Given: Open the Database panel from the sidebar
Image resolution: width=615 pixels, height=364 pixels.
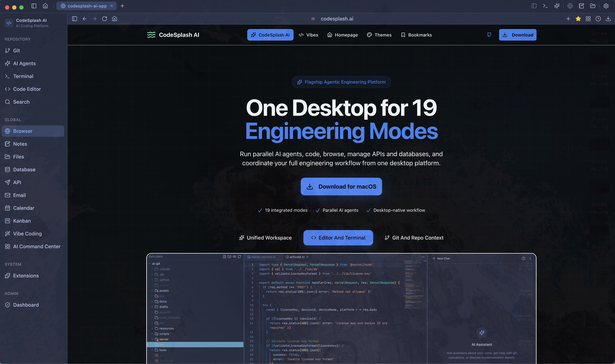Looking at the screenshot, I should pyautogui.click(x=24, y=170).
